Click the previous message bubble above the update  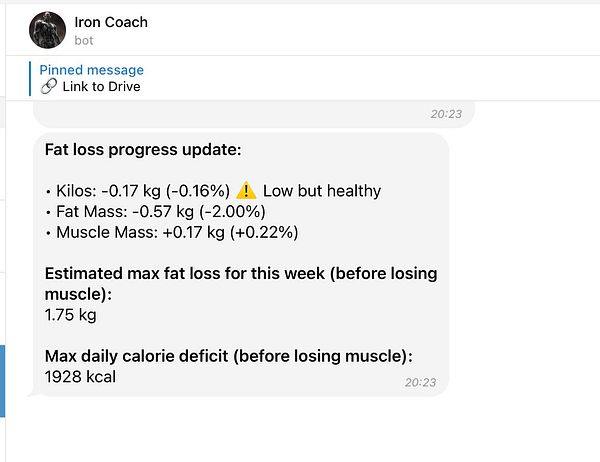coord(254,114)
